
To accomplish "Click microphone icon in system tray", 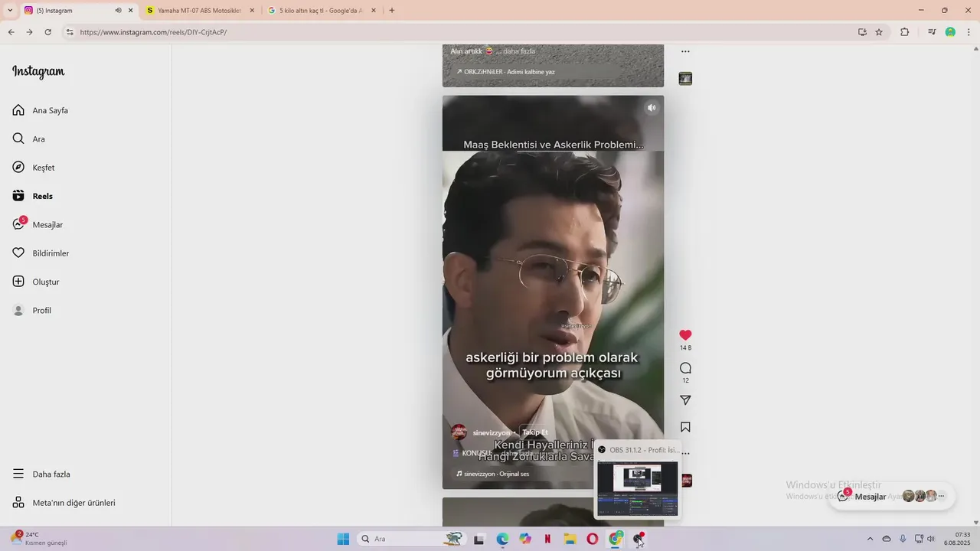I will 903,539.
